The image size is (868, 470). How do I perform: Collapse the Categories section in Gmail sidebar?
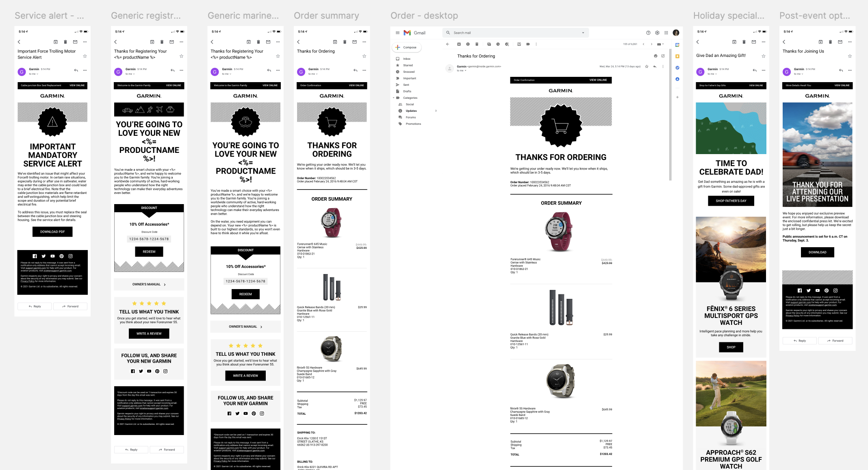coord(393,98)
